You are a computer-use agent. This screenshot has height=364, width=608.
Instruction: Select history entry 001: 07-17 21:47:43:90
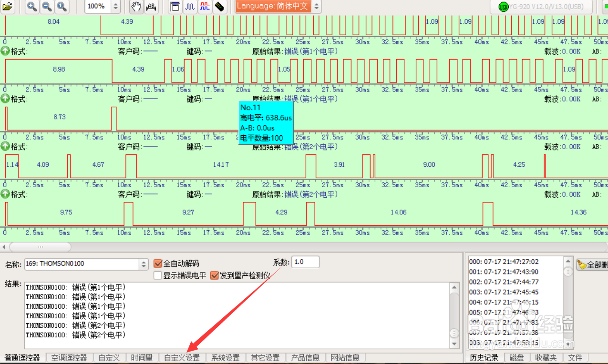(x=504, y=272)
